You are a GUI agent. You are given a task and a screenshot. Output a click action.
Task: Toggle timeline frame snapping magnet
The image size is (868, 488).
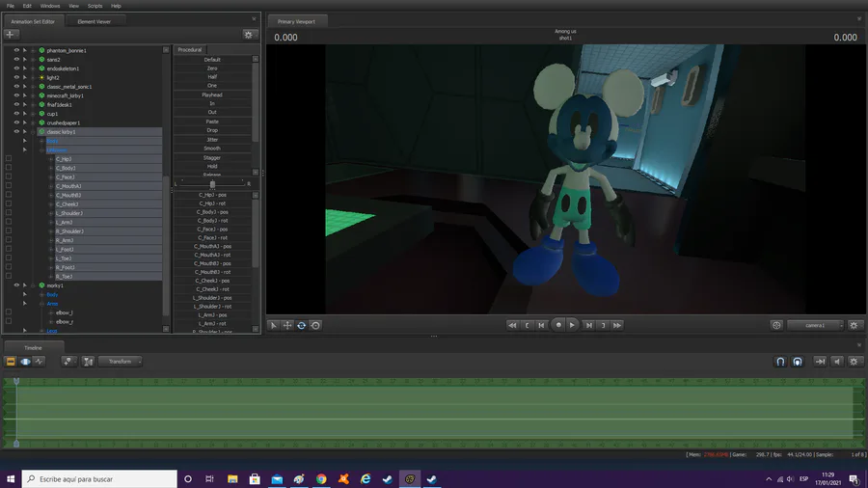[x=798, y=362]
